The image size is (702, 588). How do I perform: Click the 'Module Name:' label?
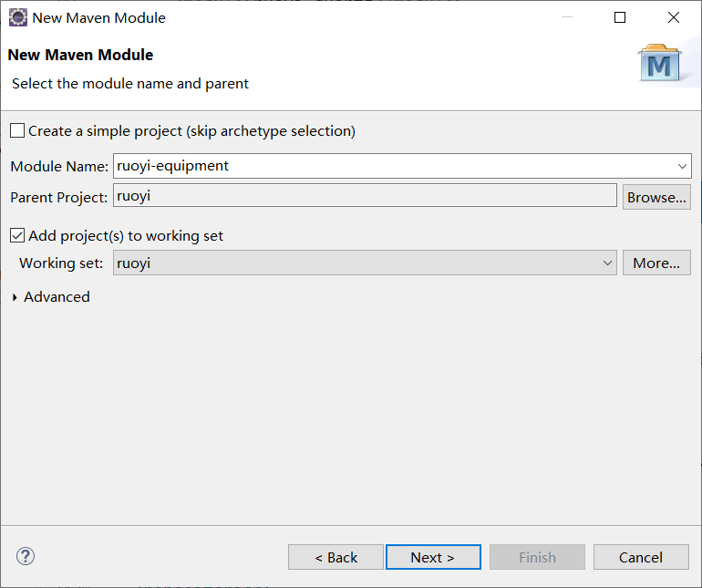point(59,167)
